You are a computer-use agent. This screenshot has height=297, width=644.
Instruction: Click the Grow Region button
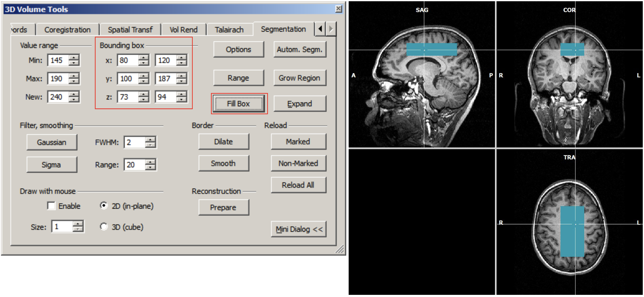click(x=299, y=78)
